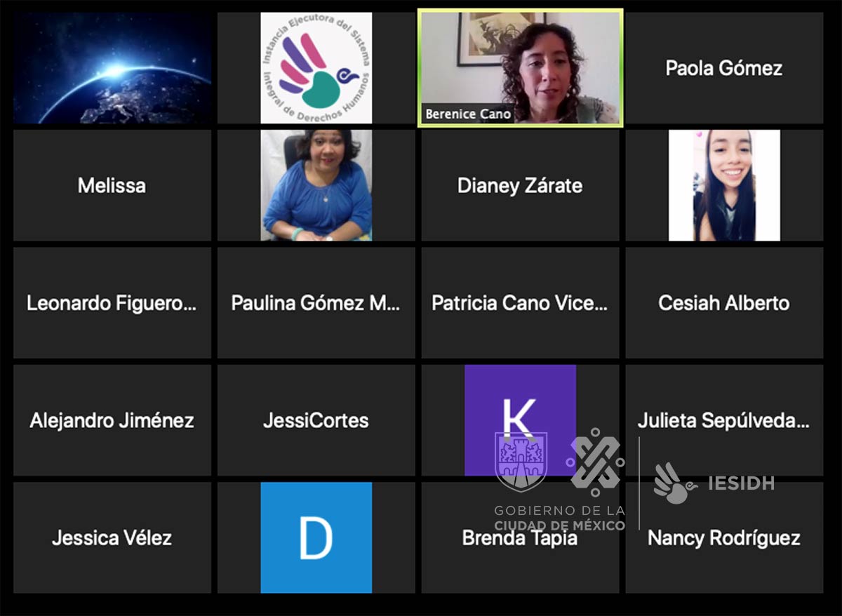Select the Jessica Vélez participant tile
Image resolution: width=842 pixels, height=616 pixels.
(x=112, y=537)
